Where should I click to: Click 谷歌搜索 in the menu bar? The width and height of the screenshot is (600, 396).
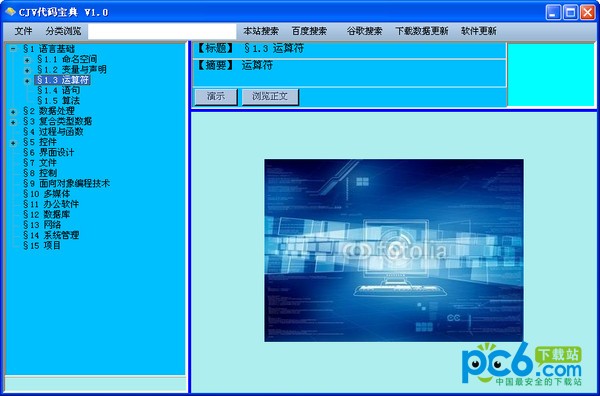point(364,31)
